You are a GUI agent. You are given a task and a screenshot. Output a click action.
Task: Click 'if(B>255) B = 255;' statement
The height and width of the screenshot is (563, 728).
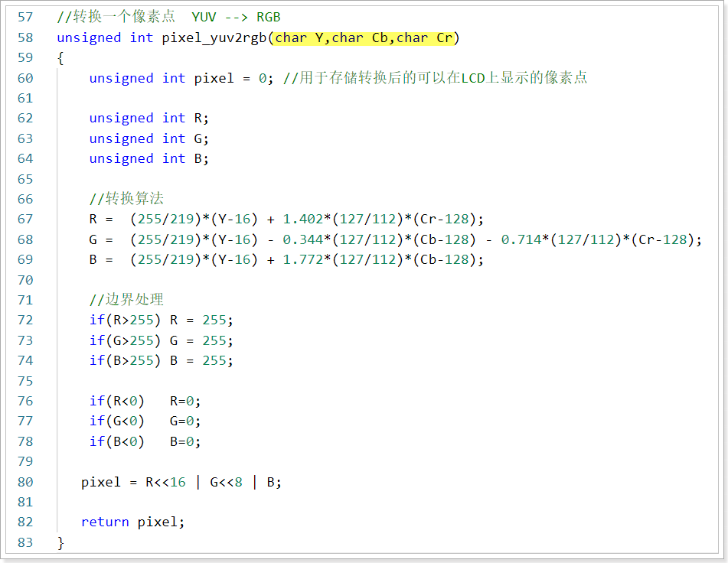click(x=161, y=360)
